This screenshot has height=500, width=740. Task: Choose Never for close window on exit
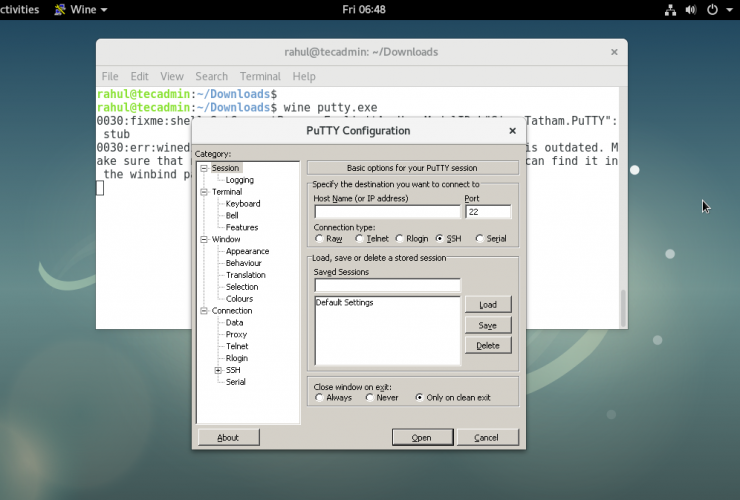[370, 397]
